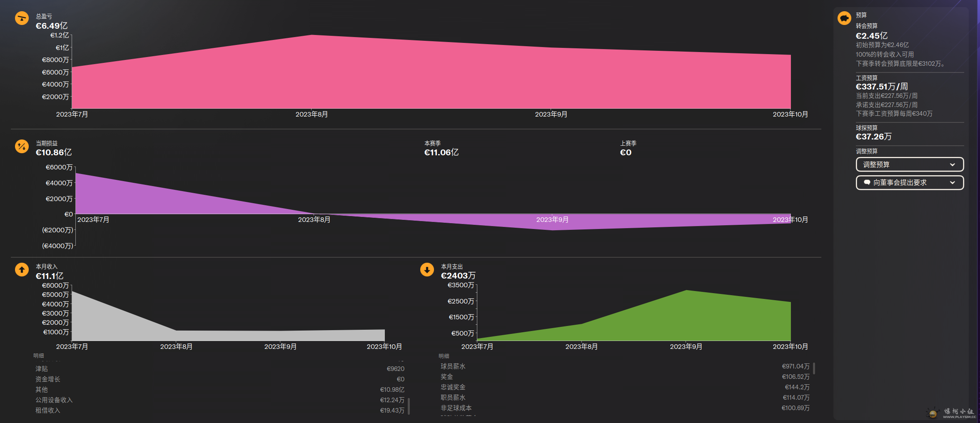Click the 当期损益 €10.86亿 value
The width and height of the screenshot is (980, 423).
(x=54, y=152)
